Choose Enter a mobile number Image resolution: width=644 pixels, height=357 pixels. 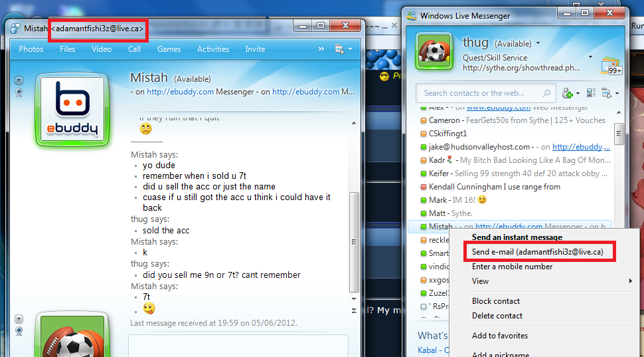click(512, 267)
